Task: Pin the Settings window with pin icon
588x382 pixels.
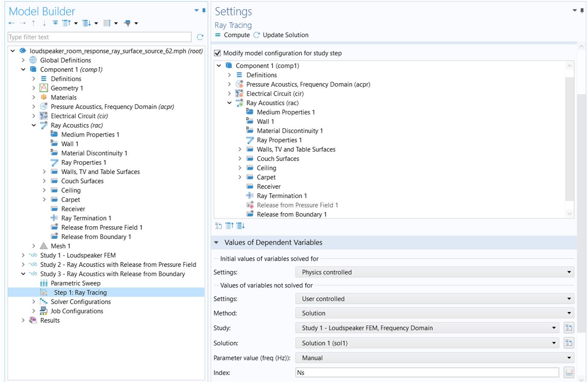Action: pos(582,11)
